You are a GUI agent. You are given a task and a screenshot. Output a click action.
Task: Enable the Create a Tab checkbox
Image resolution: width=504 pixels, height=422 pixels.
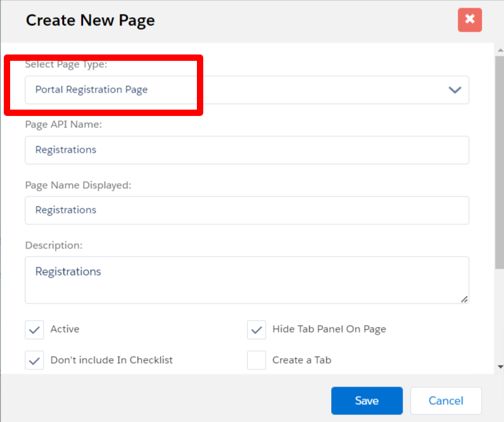(x=256, y=360)
